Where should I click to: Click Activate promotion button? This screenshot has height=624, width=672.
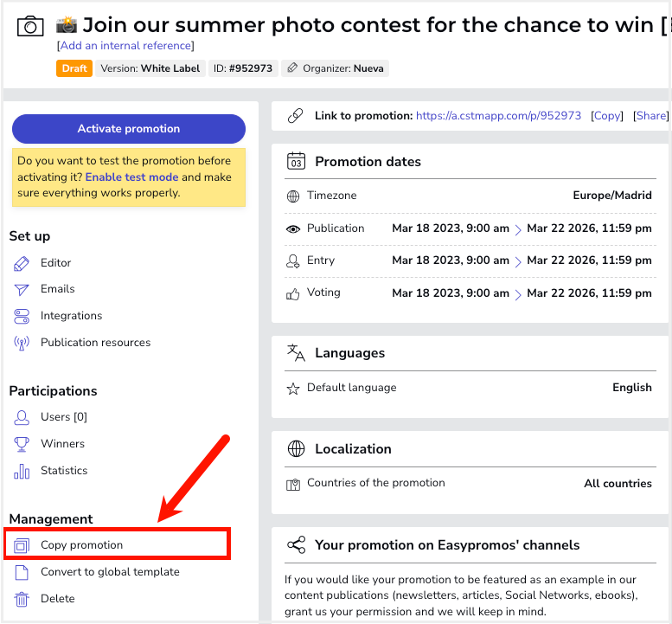(x=129, y=129)
